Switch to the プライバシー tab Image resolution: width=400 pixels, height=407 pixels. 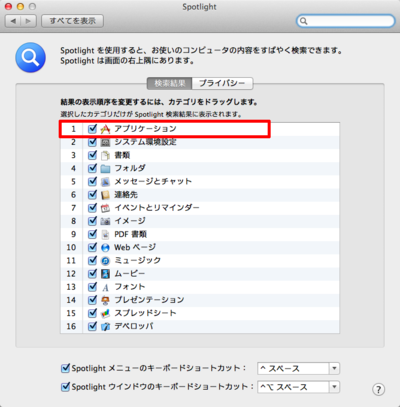pos(222,83)
